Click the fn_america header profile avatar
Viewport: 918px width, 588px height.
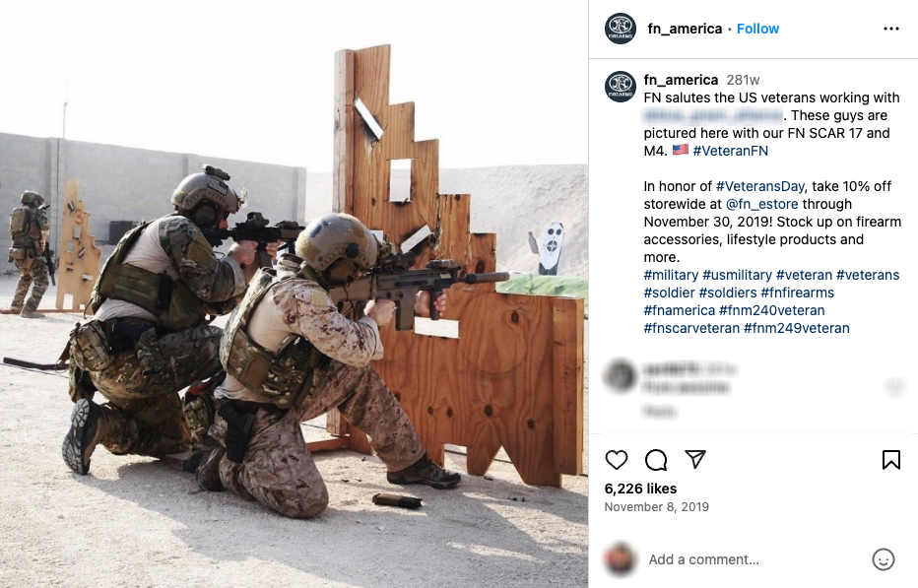point(620,29)
